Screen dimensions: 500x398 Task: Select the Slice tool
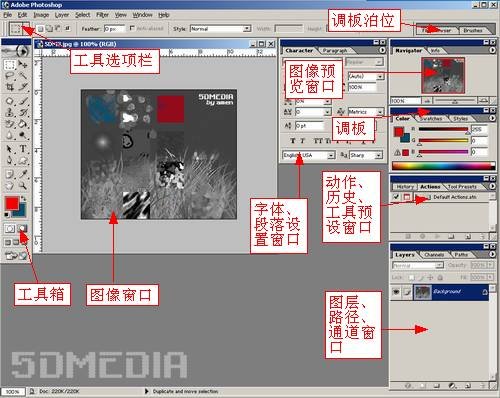(23, 87)
